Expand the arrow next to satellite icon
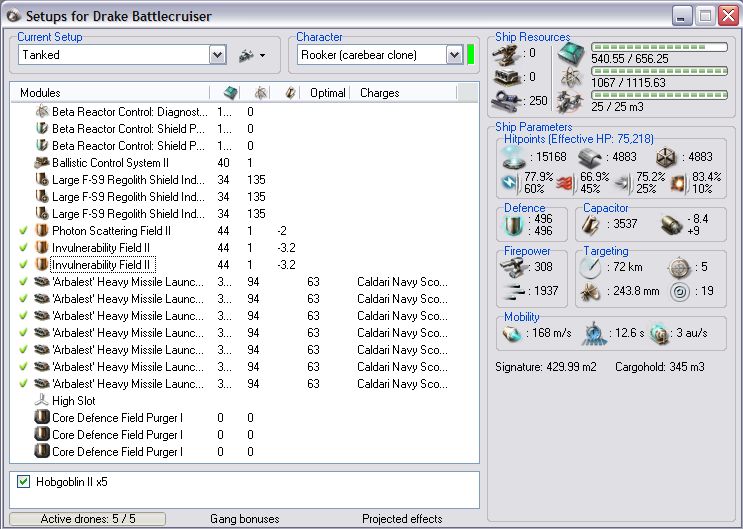Viewport: 743px width, 529px height. click(x=263, y=56)
